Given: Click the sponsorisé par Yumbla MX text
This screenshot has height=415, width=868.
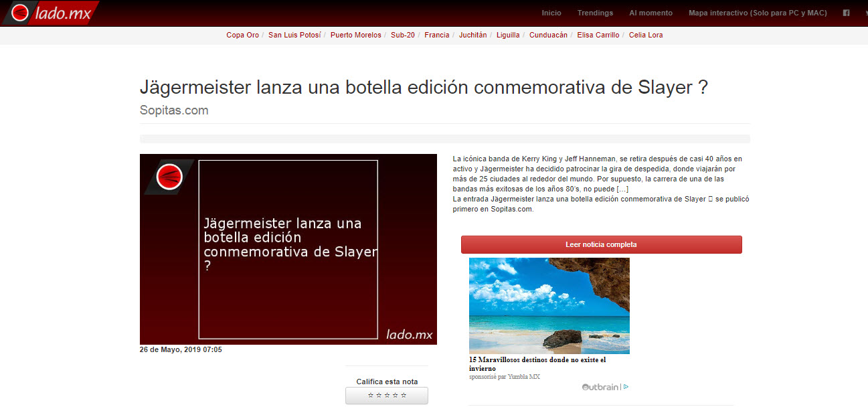Looking at the screenshot, I should (505, 377).
